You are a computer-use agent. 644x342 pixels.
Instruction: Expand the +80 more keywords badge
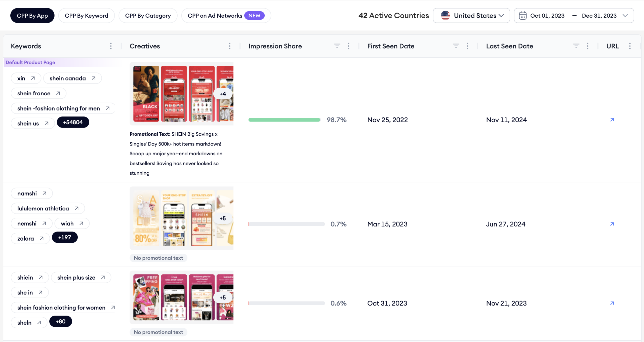click(61, 322)
